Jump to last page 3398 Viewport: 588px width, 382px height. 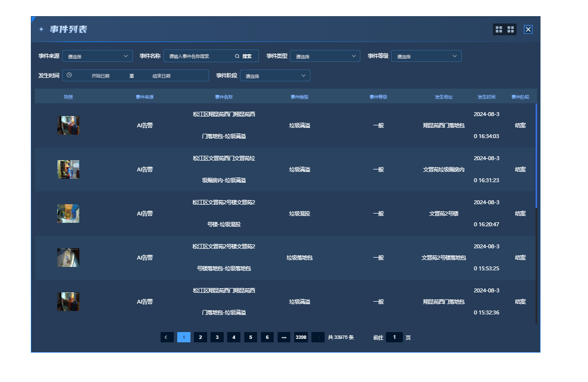(301, 337)
